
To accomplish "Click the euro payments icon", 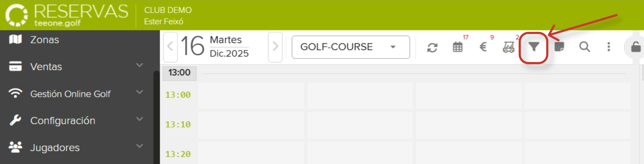I will pos(483,47).
